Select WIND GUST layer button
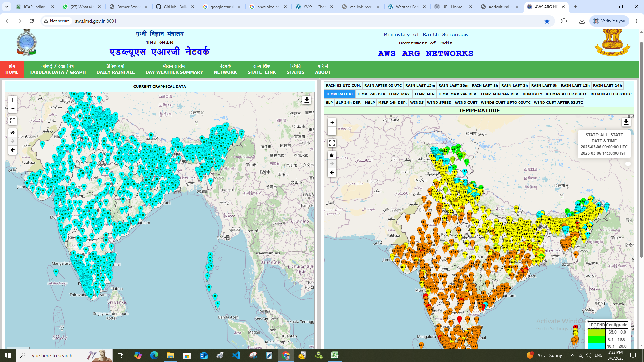The height and width of the screenshot is (362, 644). pos(466,103)
